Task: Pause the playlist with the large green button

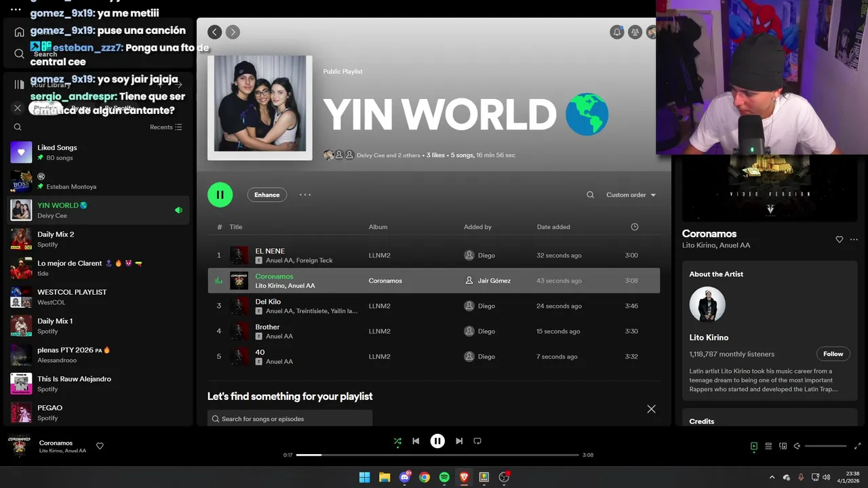Action: point(220,195)
